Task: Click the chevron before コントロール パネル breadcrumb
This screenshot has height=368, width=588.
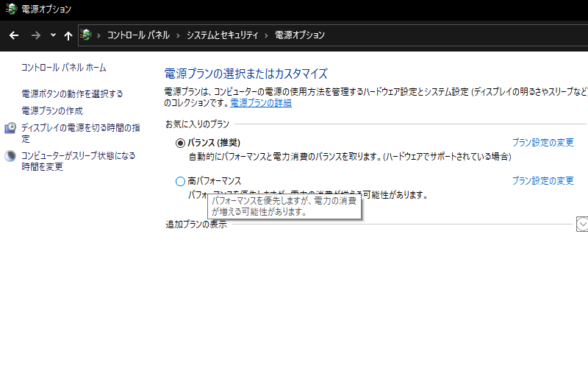Action: (98, 35)
